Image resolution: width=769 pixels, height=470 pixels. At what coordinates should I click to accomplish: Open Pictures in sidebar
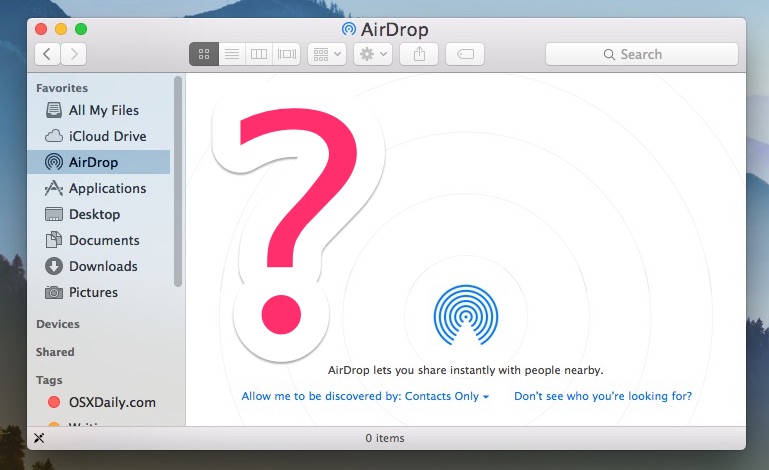[101, 292]
